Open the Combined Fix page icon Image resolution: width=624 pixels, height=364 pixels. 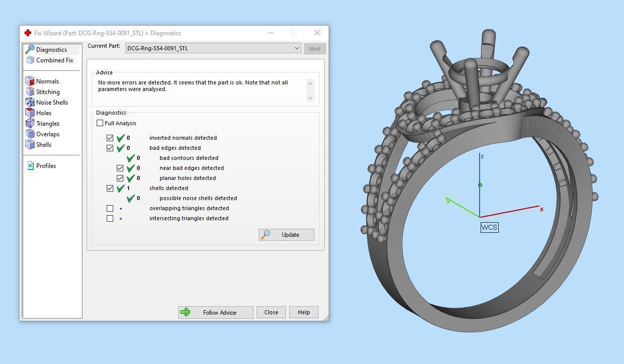coord(30,60)
